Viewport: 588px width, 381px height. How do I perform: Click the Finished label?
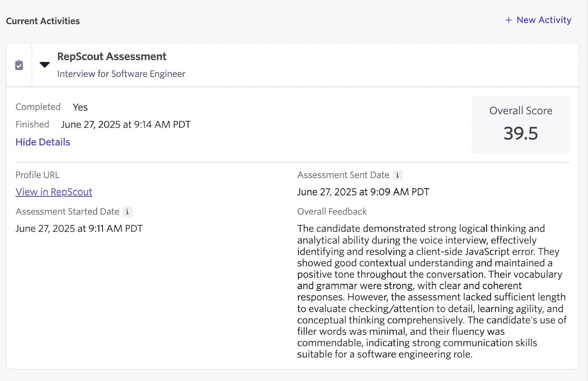click(32, 124)
